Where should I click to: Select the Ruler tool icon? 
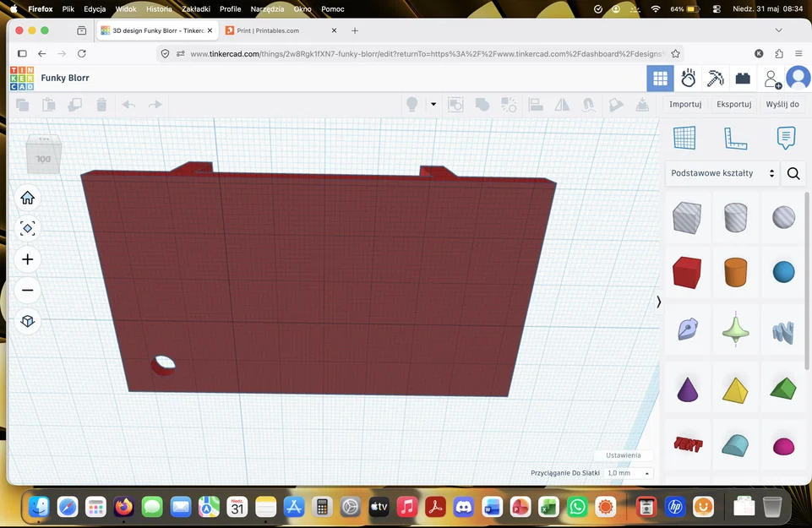735,139
